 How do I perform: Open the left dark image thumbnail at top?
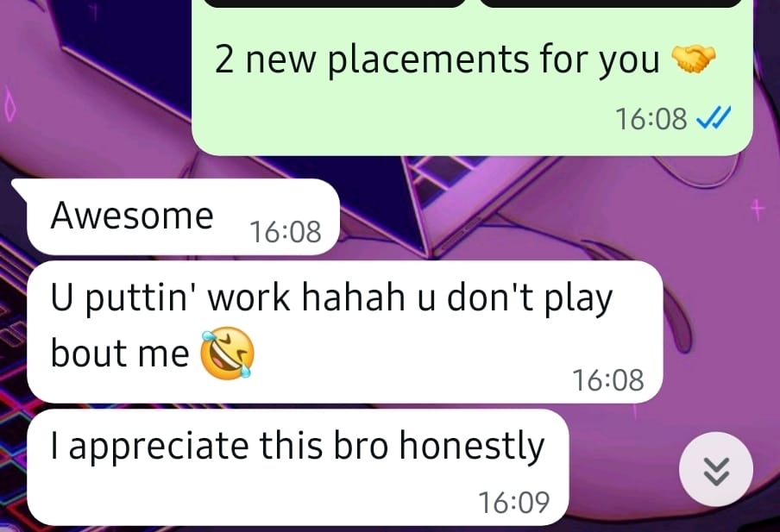coord(334,3)
